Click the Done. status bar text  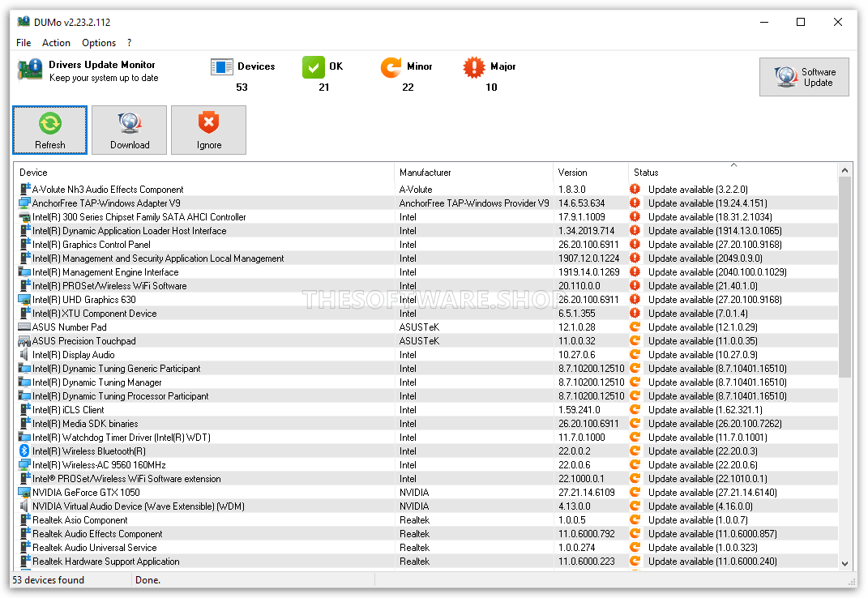point(148,579)
